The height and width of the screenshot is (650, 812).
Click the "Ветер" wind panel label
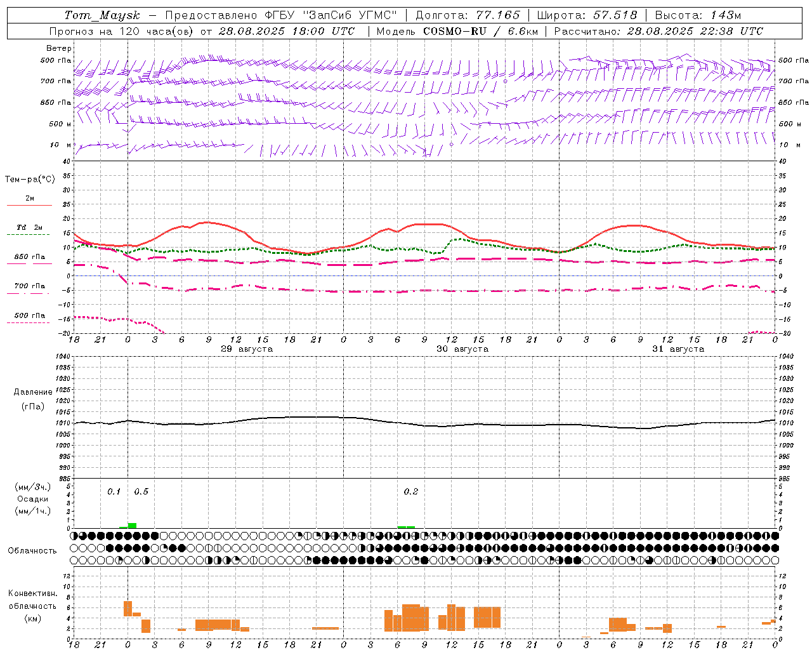pyautogui.click(x=59, y=48)
